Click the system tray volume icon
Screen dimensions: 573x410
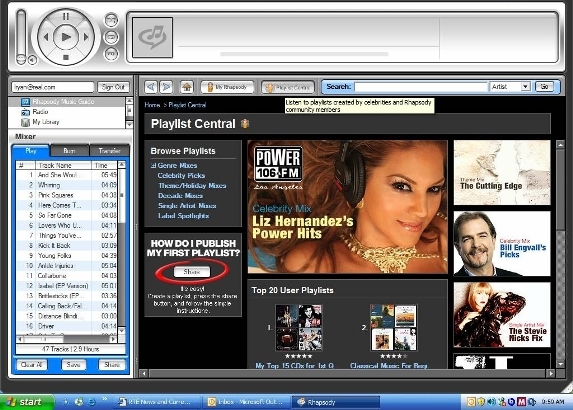coord(492,402)
